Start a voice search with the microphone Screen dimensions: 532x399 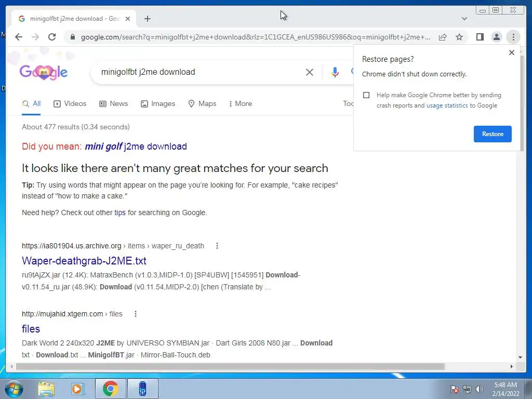click(335, 72)
